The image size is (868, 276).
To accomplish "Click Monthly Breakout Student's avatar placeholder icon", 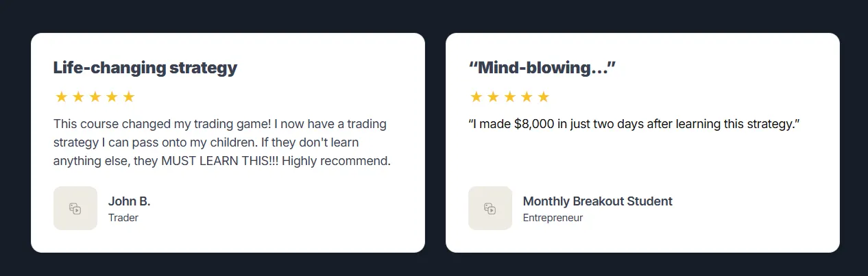I will pos(490,208).
